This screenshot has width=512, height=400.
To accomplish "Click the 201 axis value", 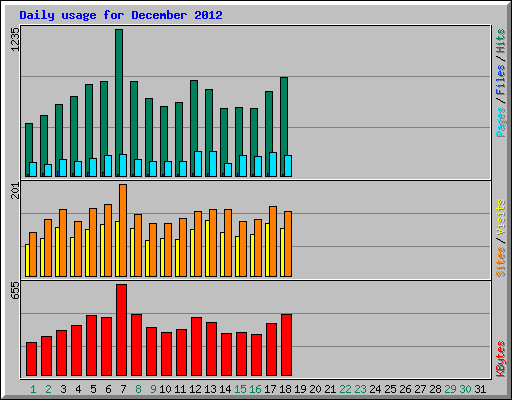I will pos(15,191).
